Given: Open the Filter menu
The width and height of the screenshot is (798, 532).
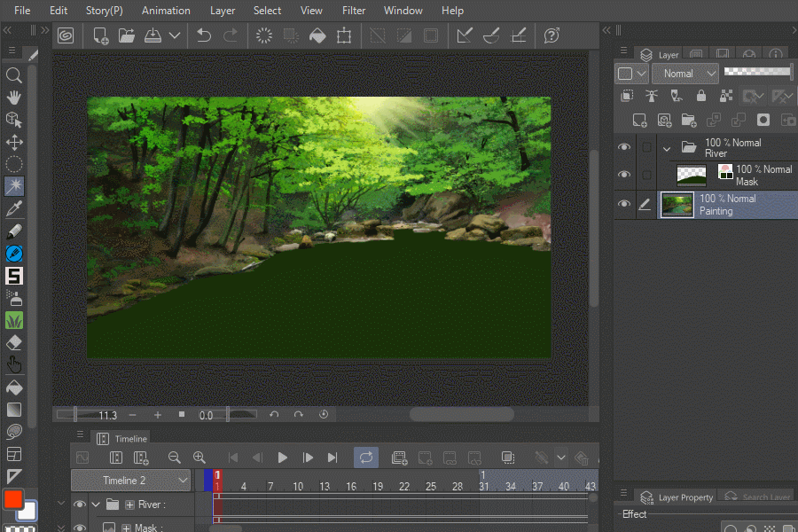Looking at the screenshot, I should (354, 11).
